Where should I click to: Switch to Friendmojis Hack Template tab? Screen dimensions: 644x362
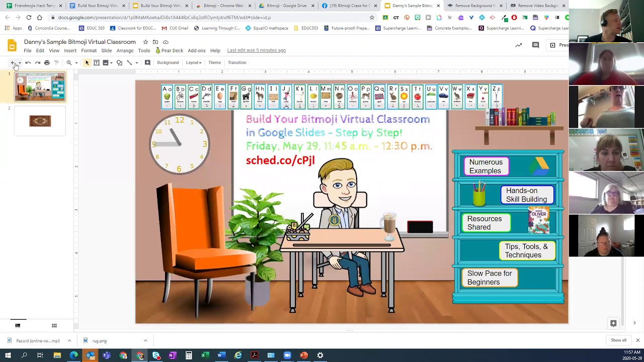click(34, 6)
